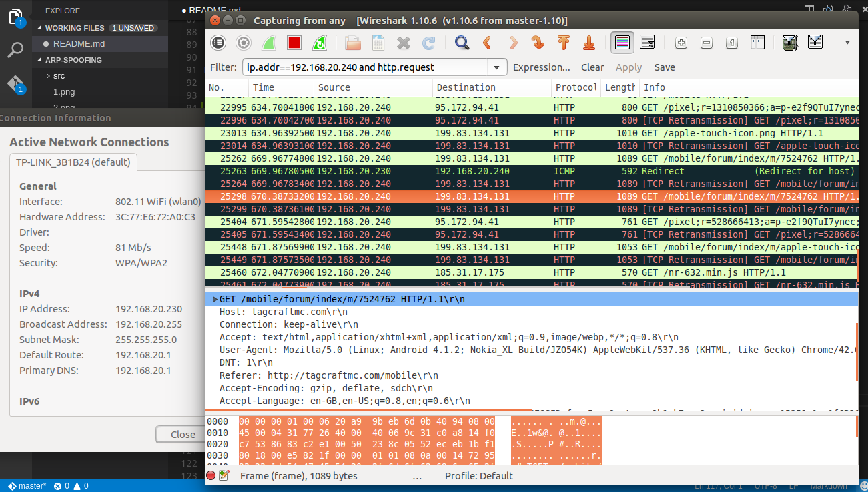
Task: Find a packet with magnifier icon
Action: pyautogui.click(x=462, y=43)
